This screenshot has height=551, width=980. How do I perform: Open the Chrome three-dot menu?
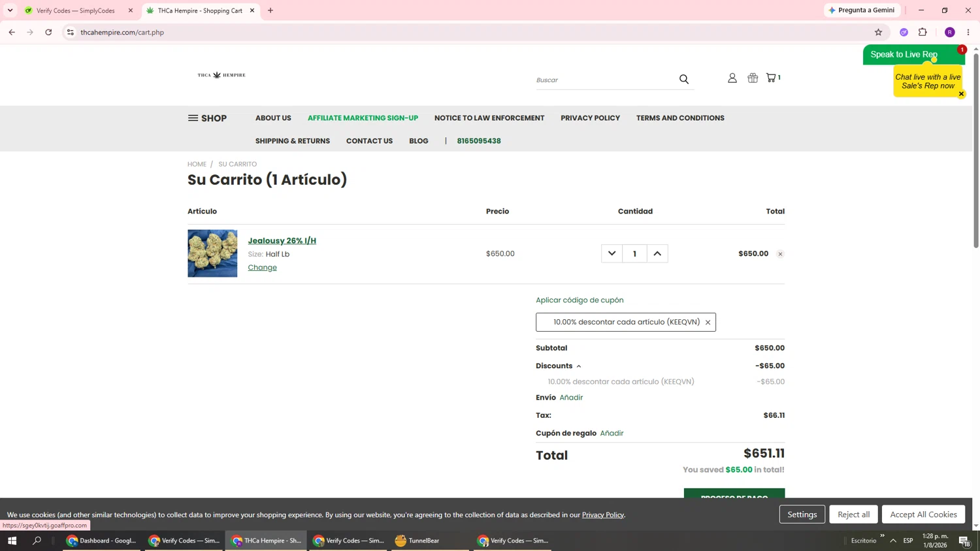tap(968, 32)
